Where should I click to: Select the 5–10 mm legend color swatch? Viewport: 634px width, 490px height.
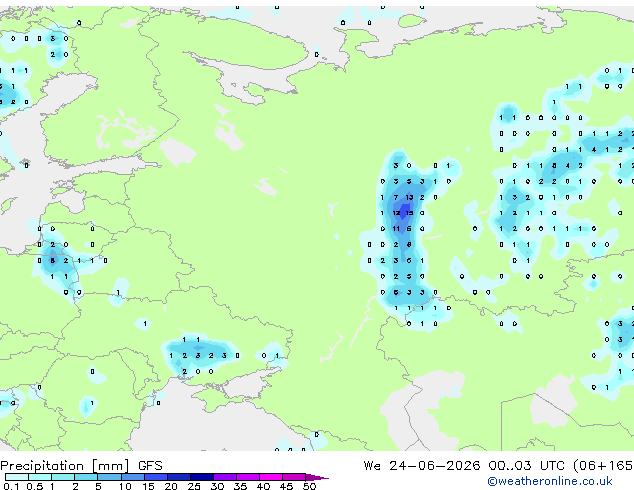(109, 477)
